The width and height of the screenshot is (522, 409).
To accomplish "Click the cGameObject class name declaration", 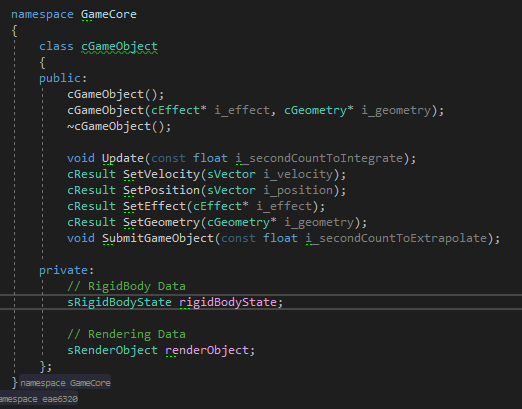I will pyautogui.click(x=119, y=46).
